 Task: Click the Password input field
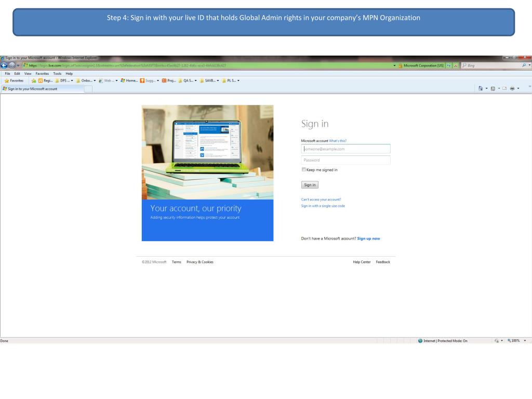coord(345,160)
